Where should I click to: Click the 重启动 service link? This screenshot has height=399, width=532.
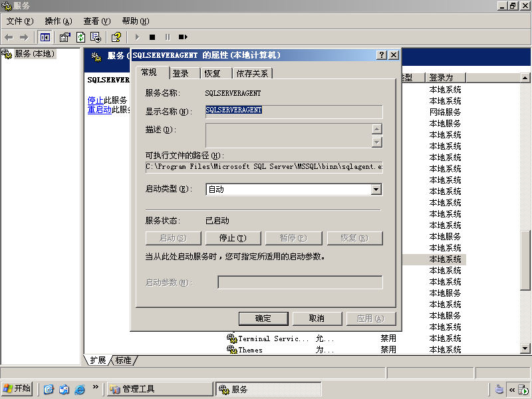(99, 110)
